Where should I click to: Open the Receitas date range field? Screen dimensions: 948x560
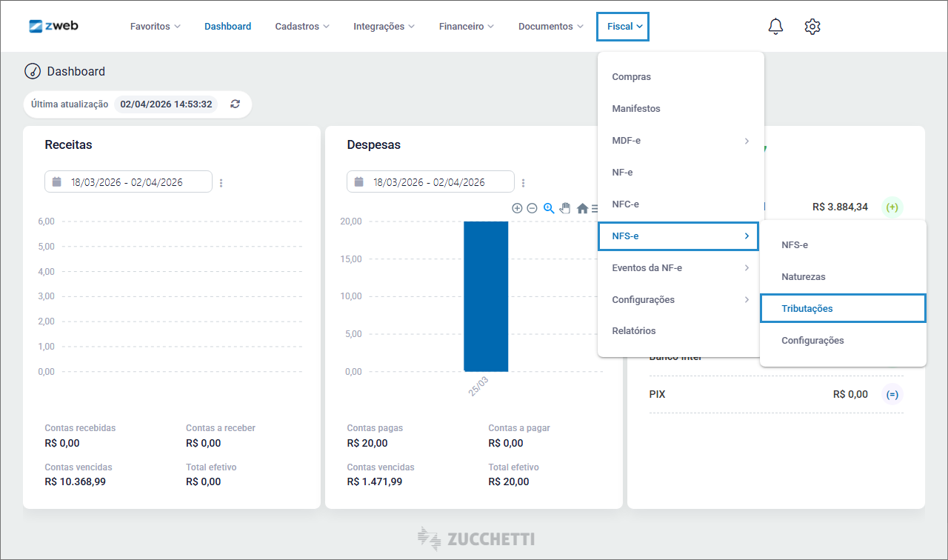pyautogui.click(x=128, y=182)
